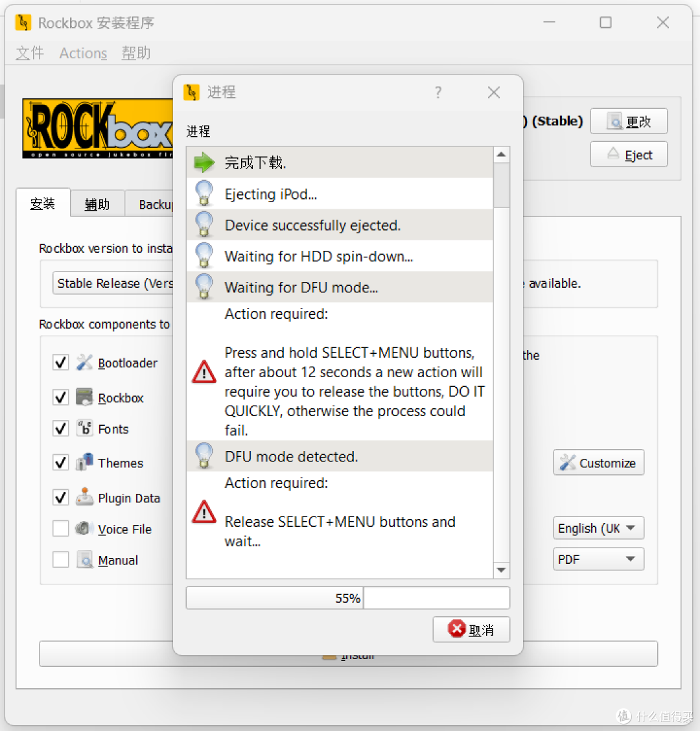This screenshot has width=700, height=731.
Task: Enable the Voice File checkbox
Action: [61, 529]
